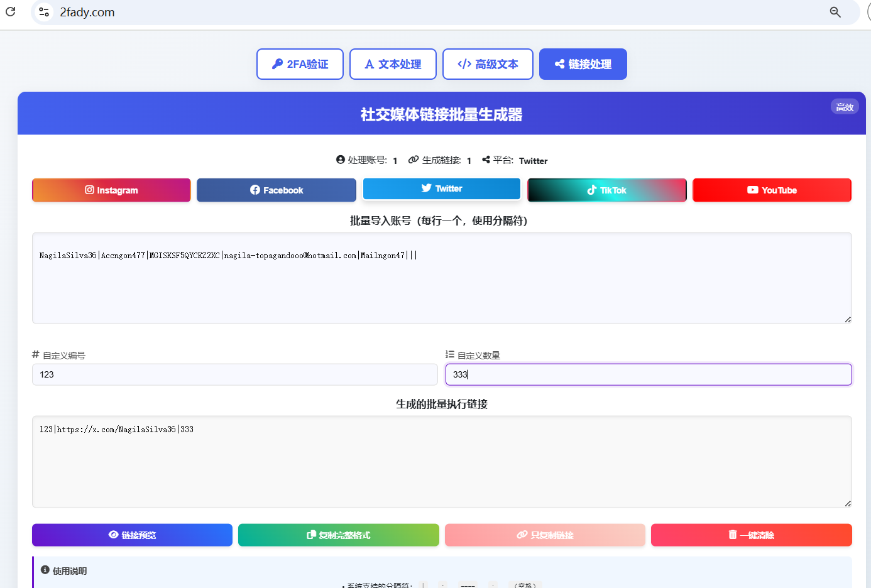
Task: Select the Twitter platform button
Action: [x=442, y=188]
